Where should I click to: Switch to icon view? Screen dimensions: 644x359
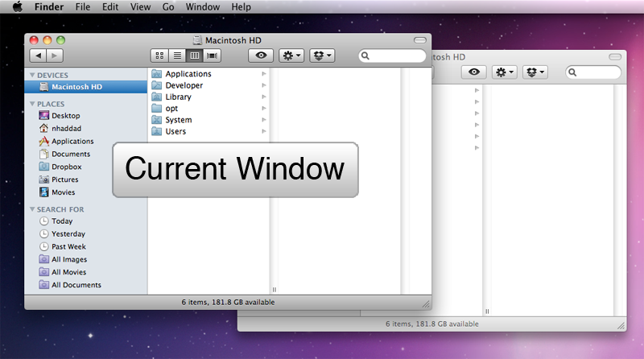[x=159, y=56]
